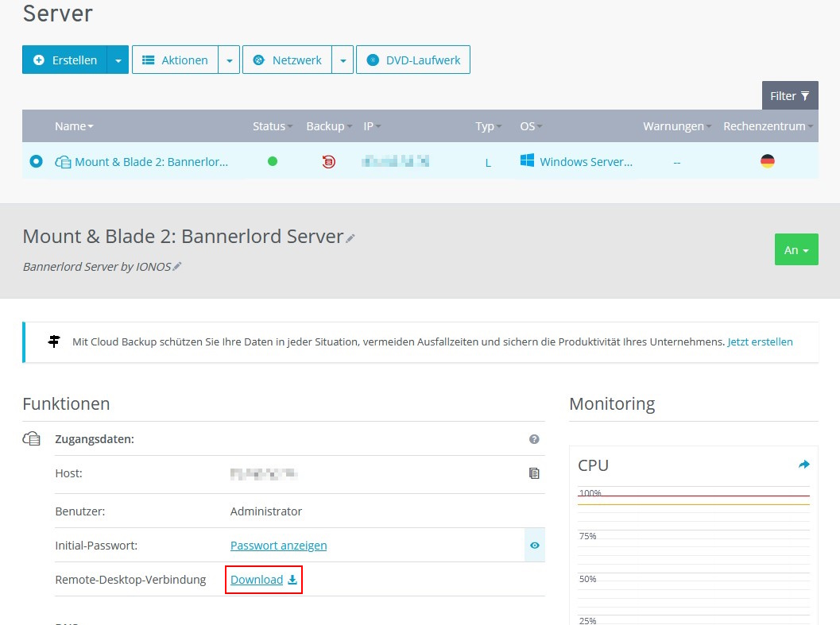Edit the server description pencil icon
Image resolution: width=840 pixels, height=625 pixels.
[177, 266]
